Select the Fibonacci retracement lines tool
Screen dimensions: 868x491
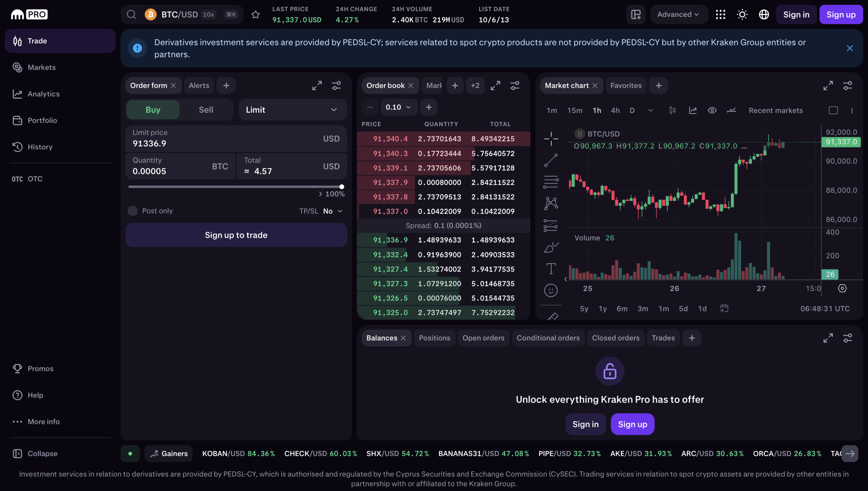551,182
